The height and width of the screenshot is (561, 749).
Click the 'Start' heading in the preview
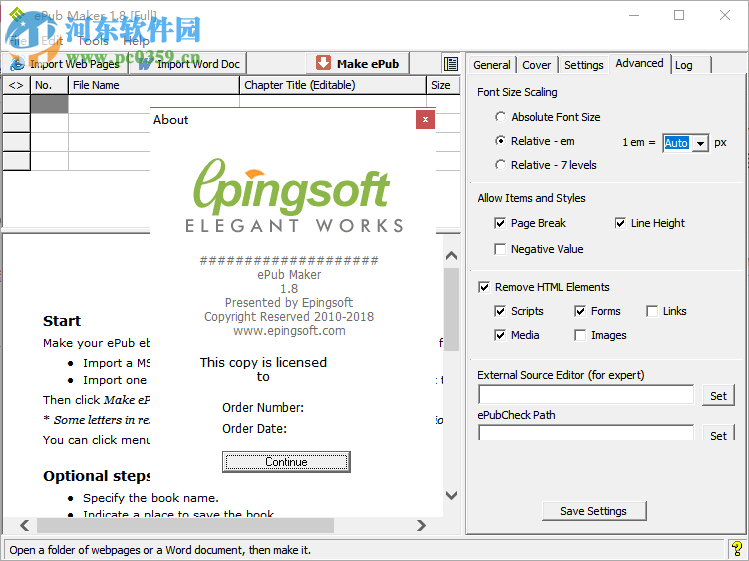[62, 321]
